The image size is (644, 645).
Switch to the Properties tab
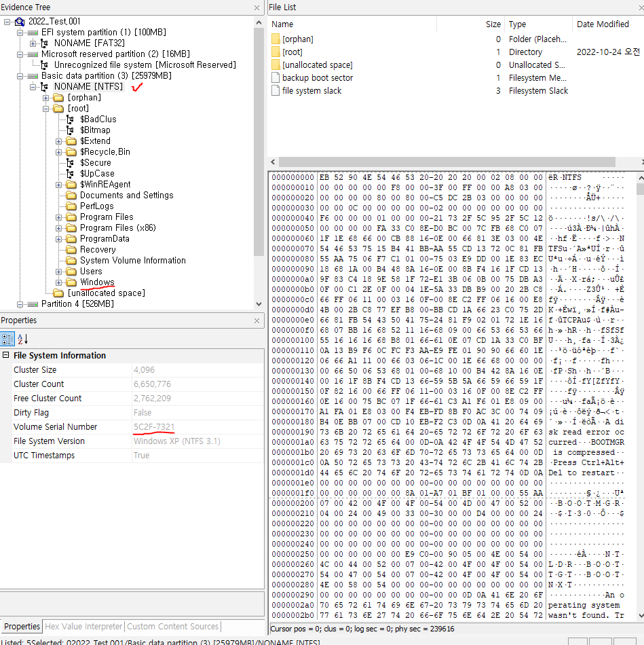coord(22,626)
